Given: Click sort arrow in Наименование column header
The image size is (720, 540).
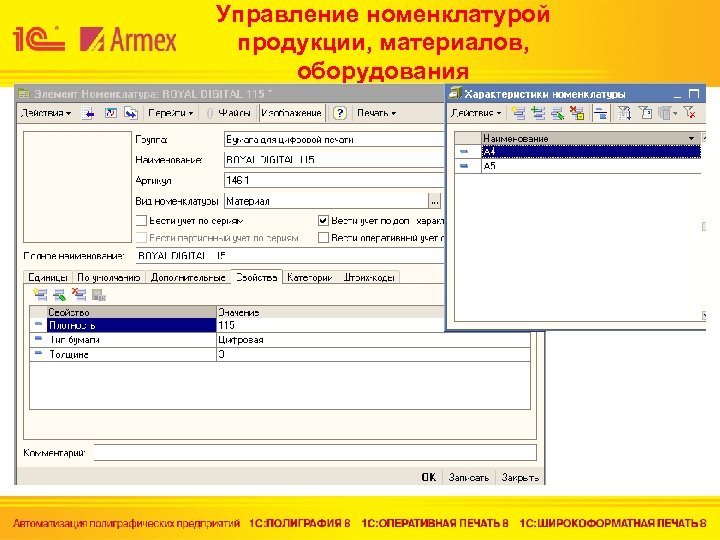Looking at the screenshot, I should tap(691, 138).
